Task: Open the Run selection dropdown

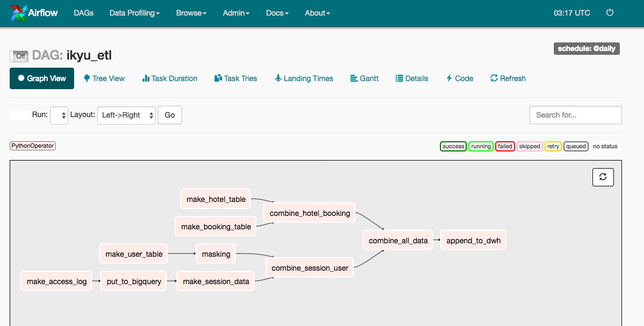Action: 59,115
